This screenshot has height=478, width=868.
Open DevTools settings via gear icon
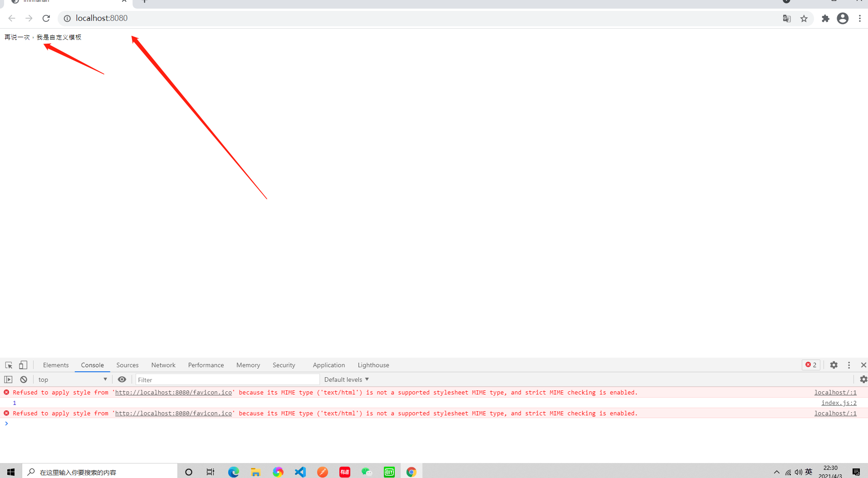point(834,365)
